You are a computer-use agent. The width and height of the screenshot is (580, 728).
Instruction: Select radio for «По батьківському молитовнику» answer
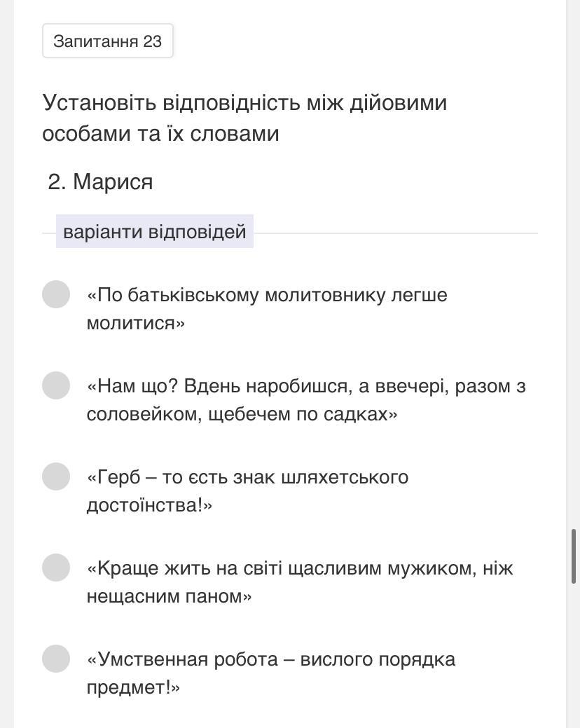point(56,294)
